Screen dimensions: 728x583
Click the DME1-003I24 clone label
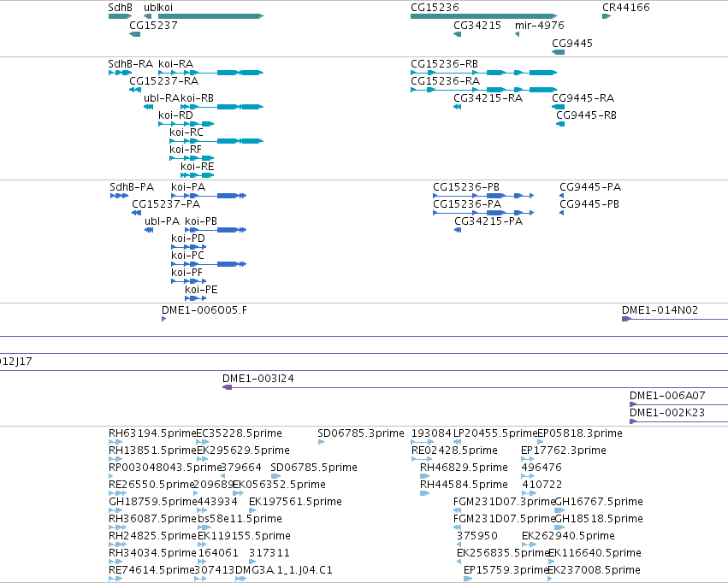258,379
